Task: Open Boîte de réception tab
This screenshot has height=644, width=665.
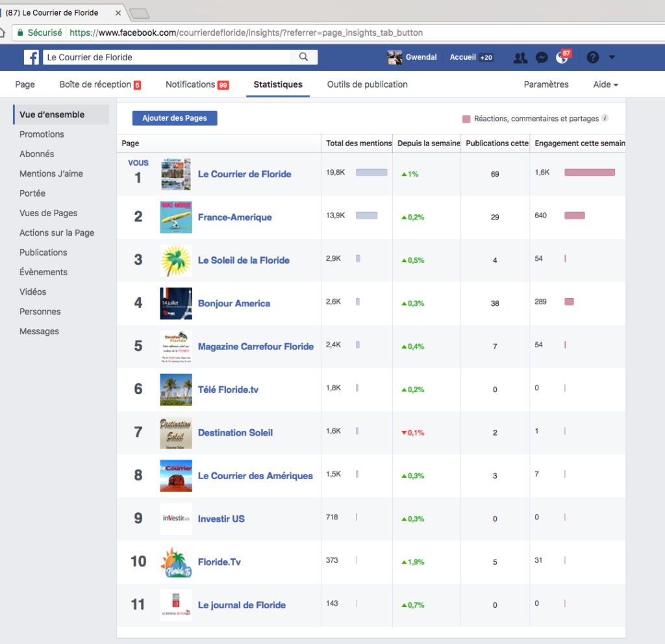Action: [100, 84]
